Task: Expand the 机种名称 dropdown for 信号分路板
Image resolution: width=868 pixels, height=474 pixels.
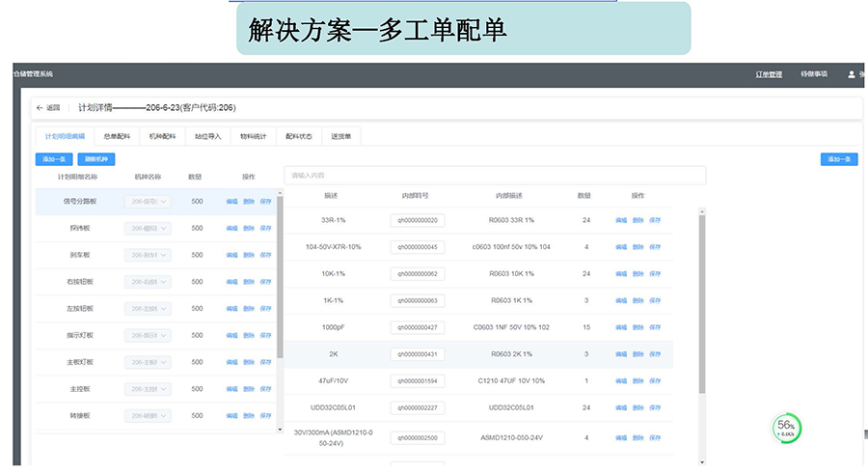Action: [x=148, y=202]
